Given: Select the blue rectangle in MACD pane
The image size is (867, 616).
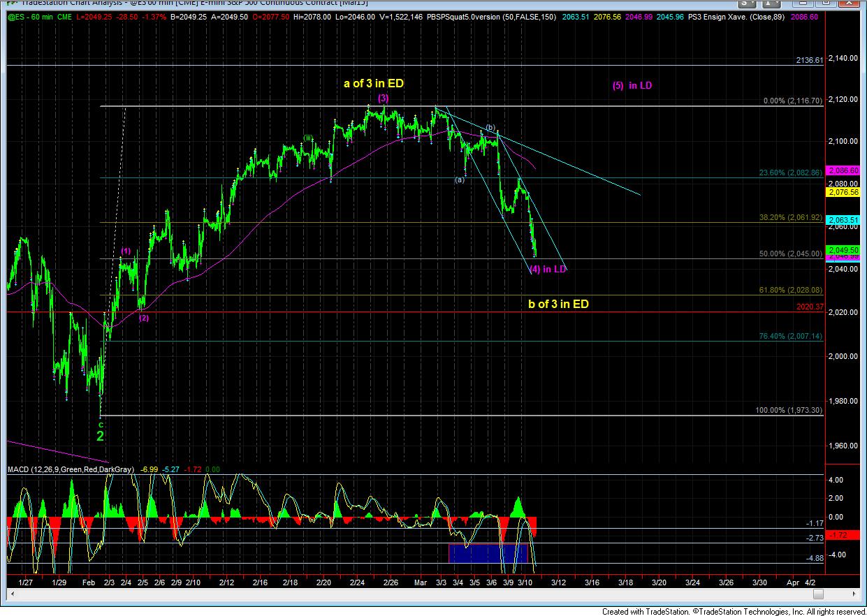Looking at the screenshot, I should (x=488, y=553).
